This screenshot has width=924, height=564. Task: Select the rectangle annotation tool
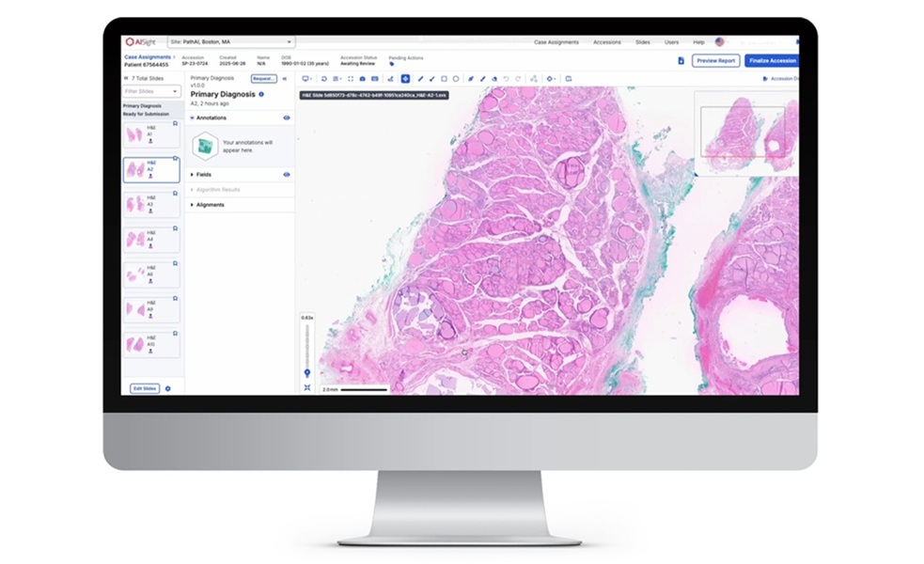[x=444, y=78]
